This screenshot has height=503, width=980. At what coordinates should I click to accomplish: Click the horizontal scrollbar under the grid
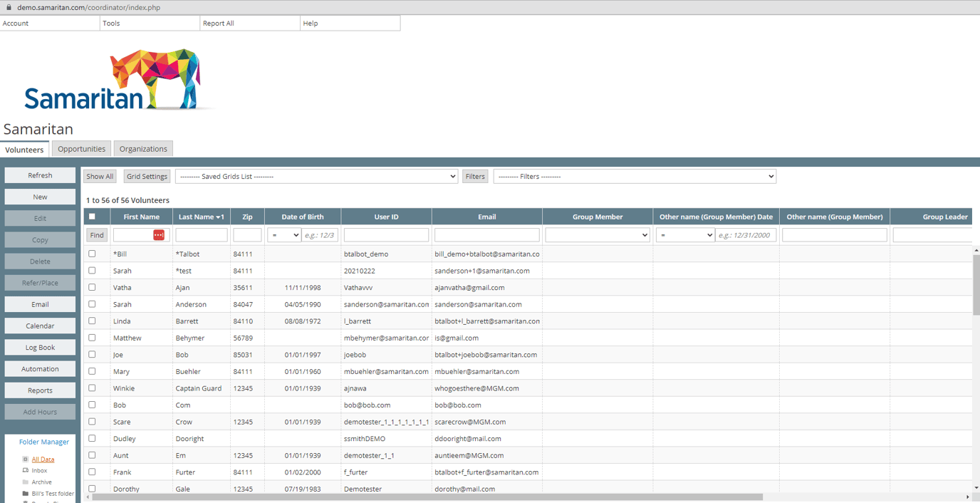427,497
